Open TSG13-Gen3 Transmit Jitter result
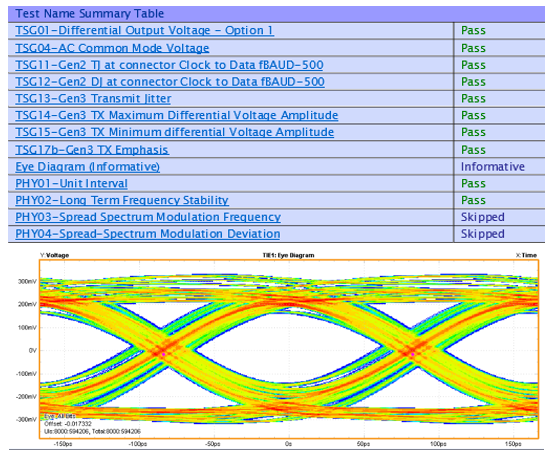The width and height of the screenshot is (549, 461). tap(93, 98)
